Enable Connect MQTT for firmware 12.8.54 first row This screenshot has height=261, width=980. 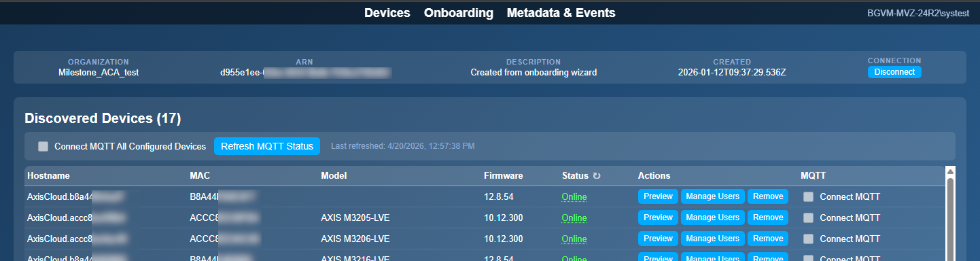pos(808,197)
